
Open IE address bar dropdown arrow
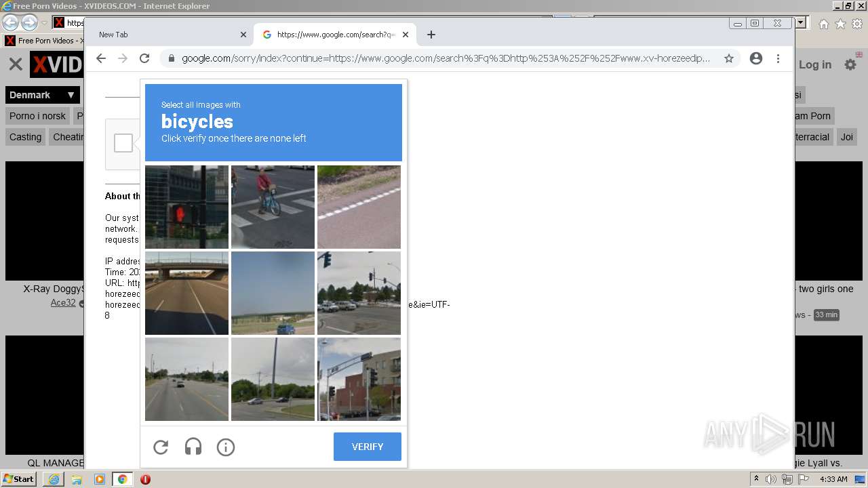[x=800, y=22]
